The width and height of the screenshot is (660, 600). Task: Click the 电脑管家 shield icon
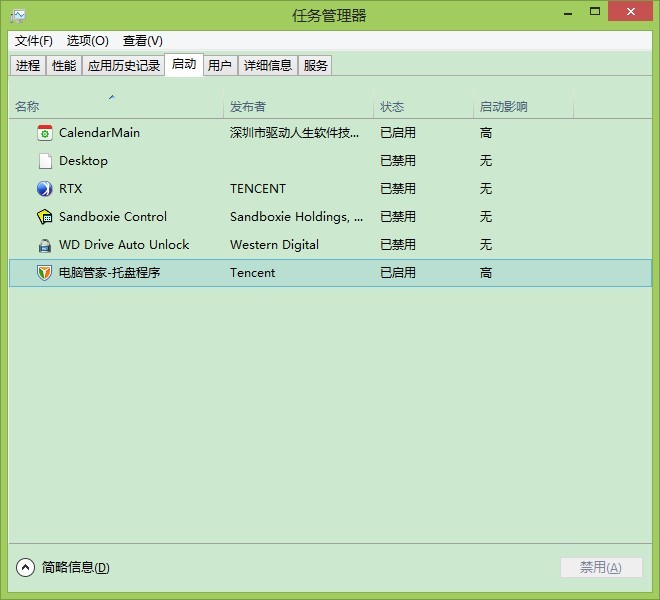tap(44, 273)
